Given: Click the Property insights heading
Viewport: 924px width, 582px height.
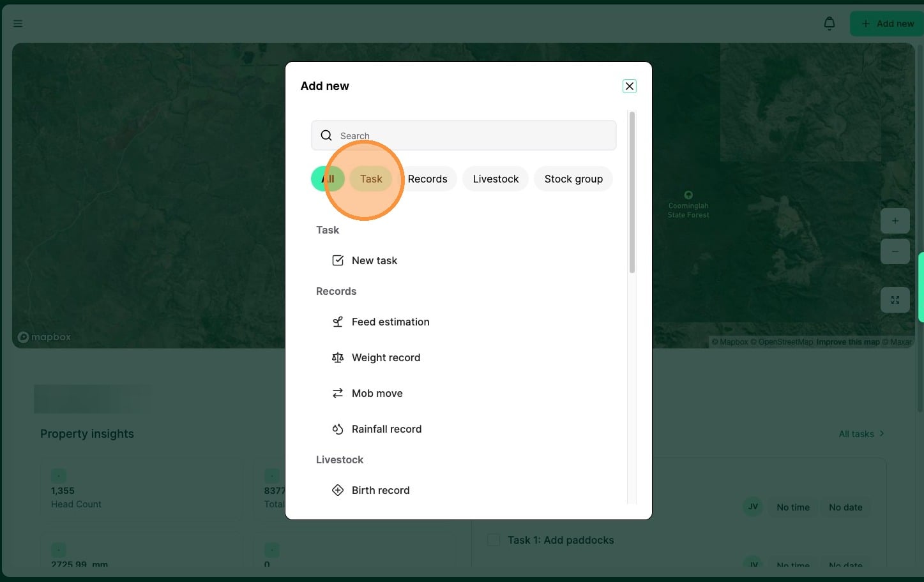Looking at the screenshot, I should tap(87, 434).
